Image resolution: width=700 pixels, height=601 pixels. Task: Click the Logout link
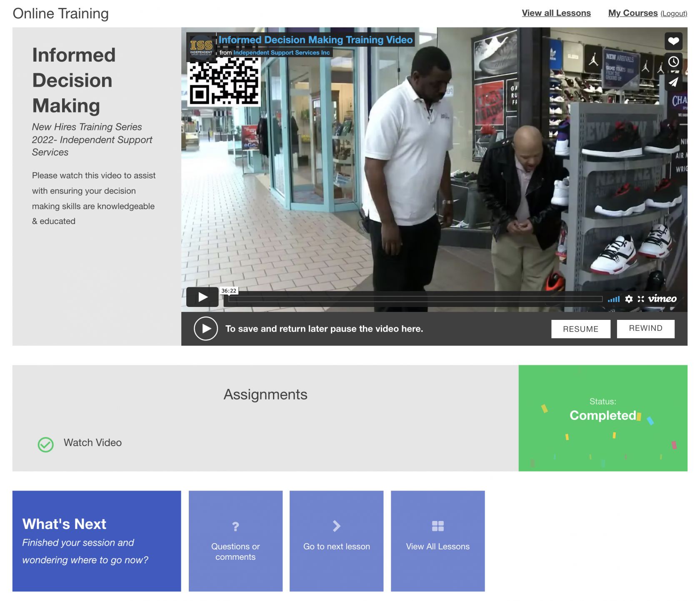coord(673,14)
